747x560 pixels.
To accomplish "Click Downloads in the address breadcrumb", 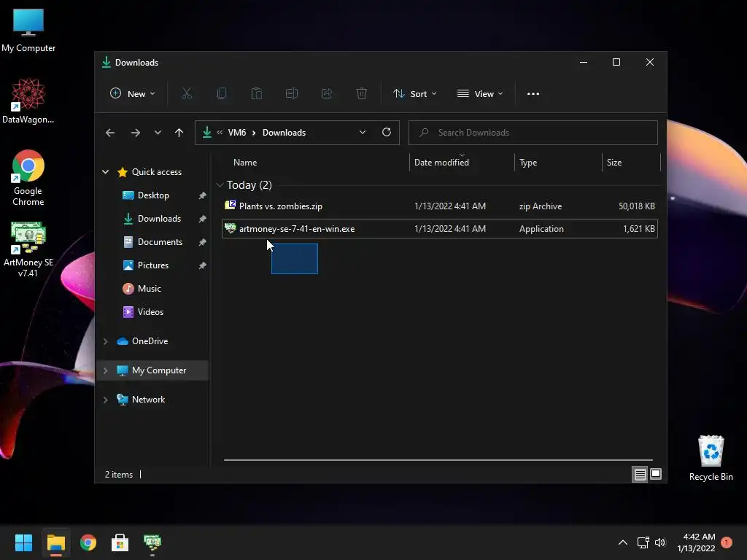I will pos(284,133).
